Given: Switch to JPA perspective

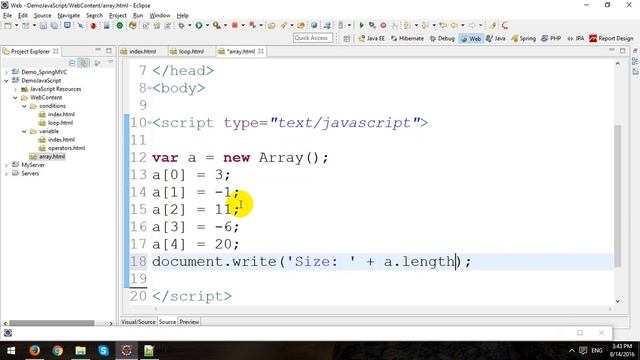Looking at the screenshot, I should pos(576,38).
